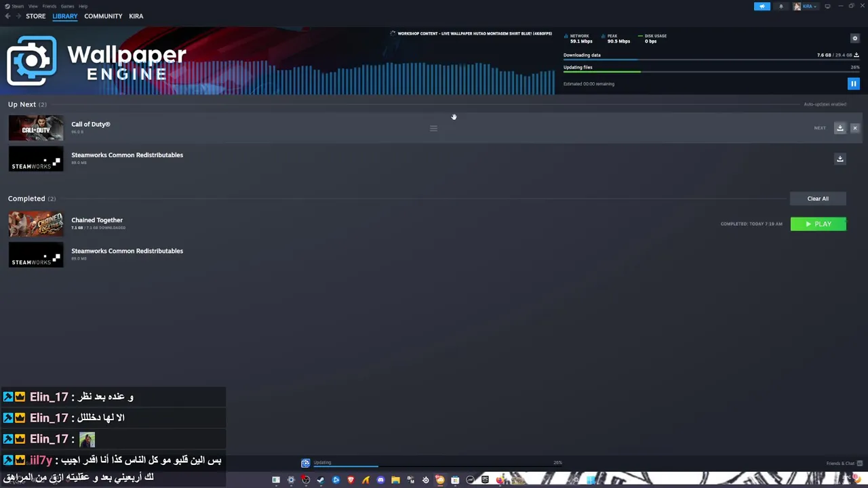Image resolution: width=868 pixels, height=488 pixels.
Task: Open the Games menu
Action: [67, 6]
